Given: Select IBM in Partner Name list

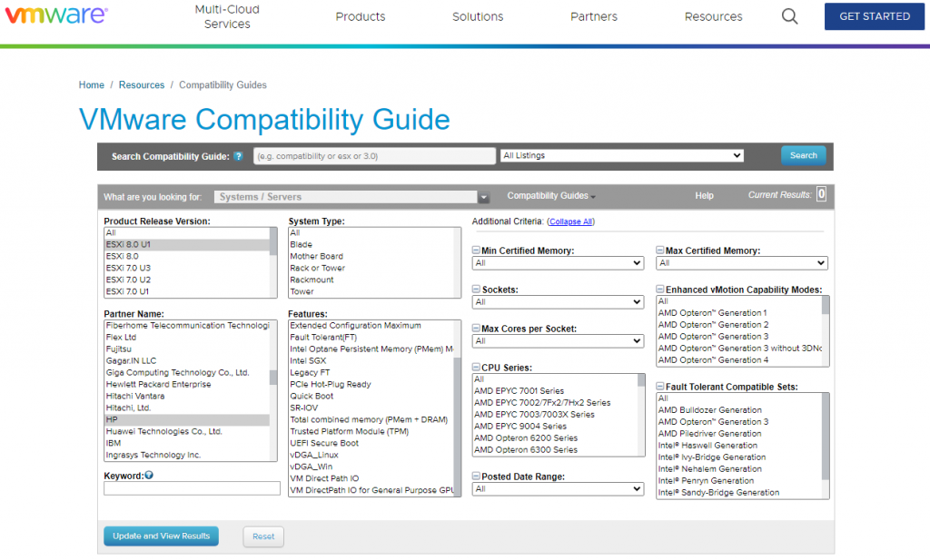Looking at the screenshot, I should point(187,443).
